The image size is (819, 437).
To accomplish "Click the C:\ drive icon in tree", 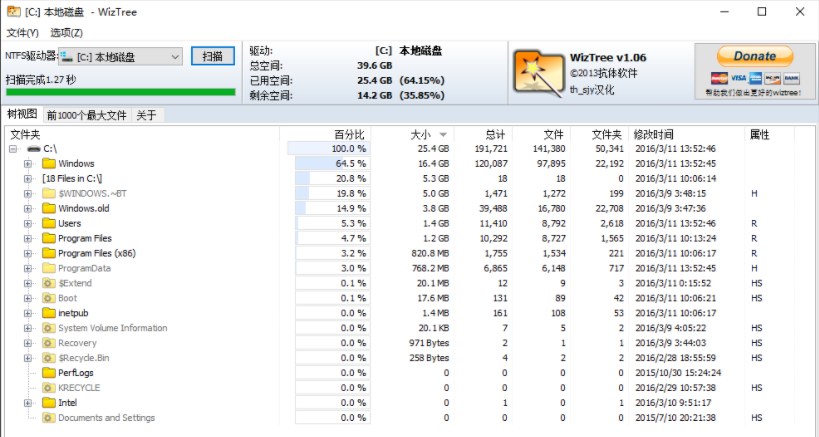I will coord(34,149).
